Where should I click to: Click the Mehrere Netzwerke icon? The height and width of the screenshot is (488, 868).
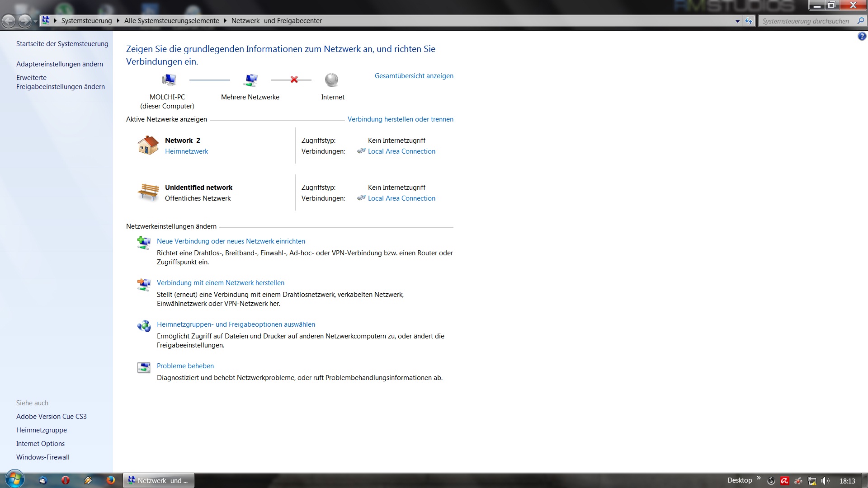point(250,80)
